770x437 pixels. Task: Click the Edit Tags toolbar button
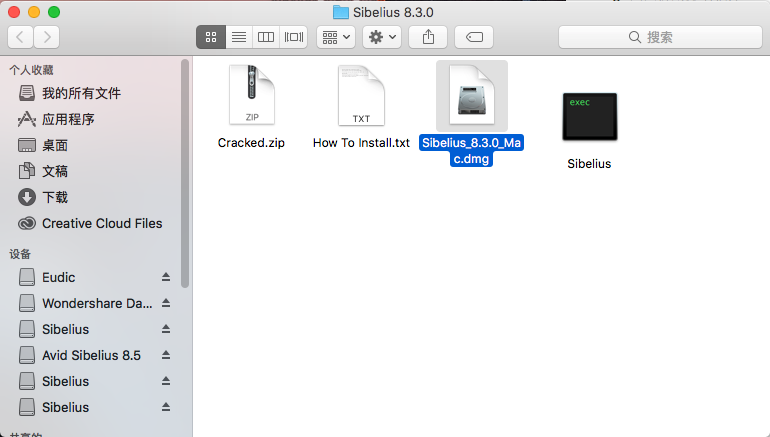coord(474,37)
